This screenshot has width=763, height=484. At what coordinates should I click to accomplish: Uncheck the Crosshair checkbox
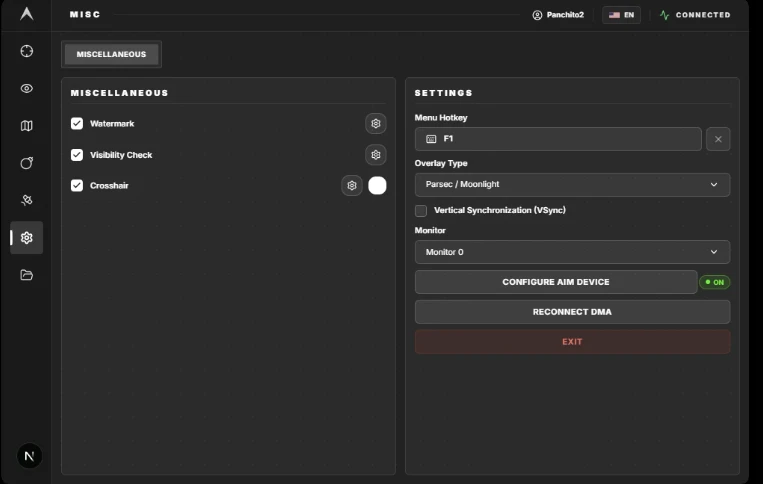pyautogui.click(x=77, y=185)
